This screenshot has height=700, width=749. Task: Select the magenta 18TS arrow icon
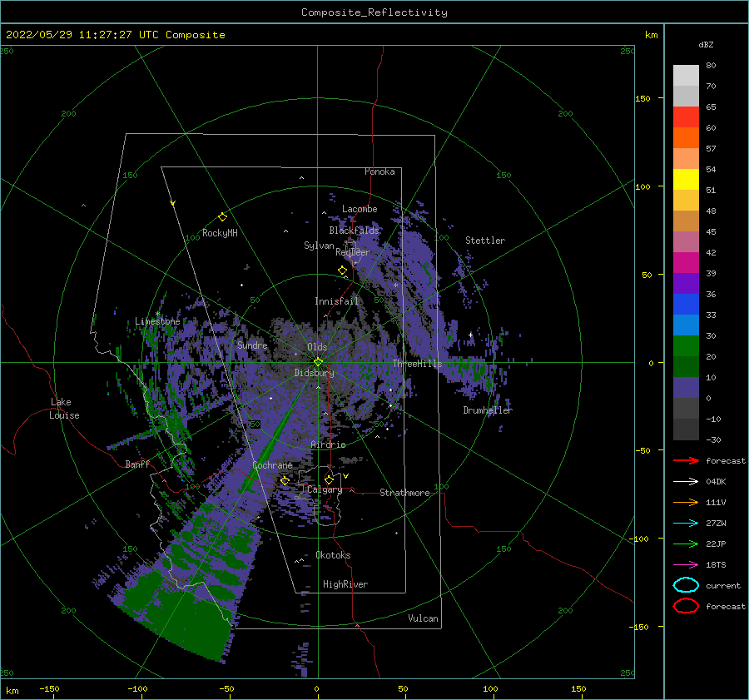(686, 565)
